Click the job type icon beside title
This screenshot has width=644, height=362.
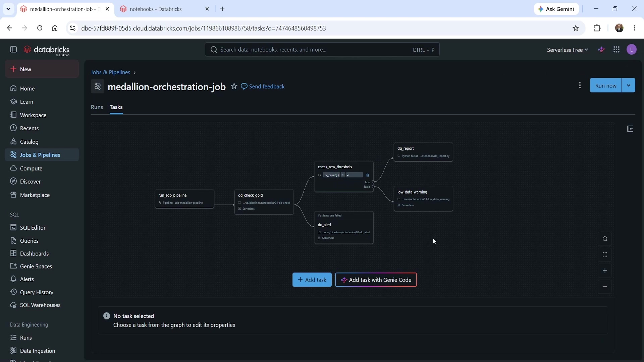coord(98,86)
